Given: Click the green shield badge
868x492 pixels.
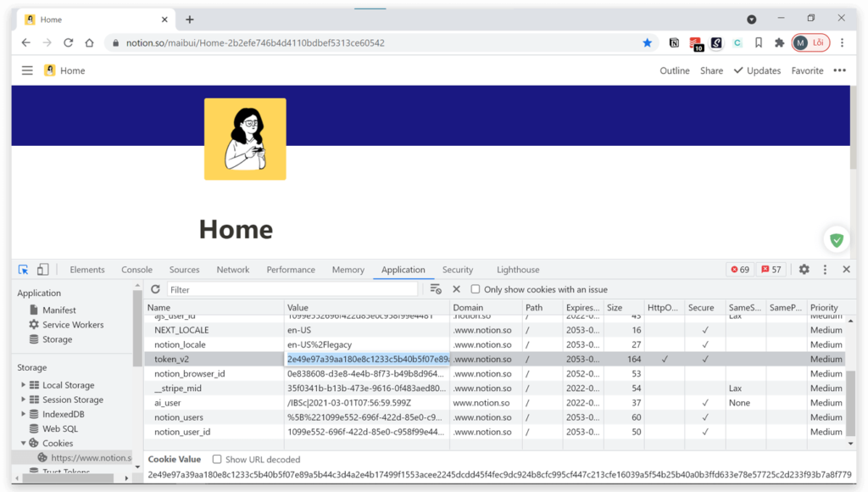Looking at the screenshot, I should (837, 240).
